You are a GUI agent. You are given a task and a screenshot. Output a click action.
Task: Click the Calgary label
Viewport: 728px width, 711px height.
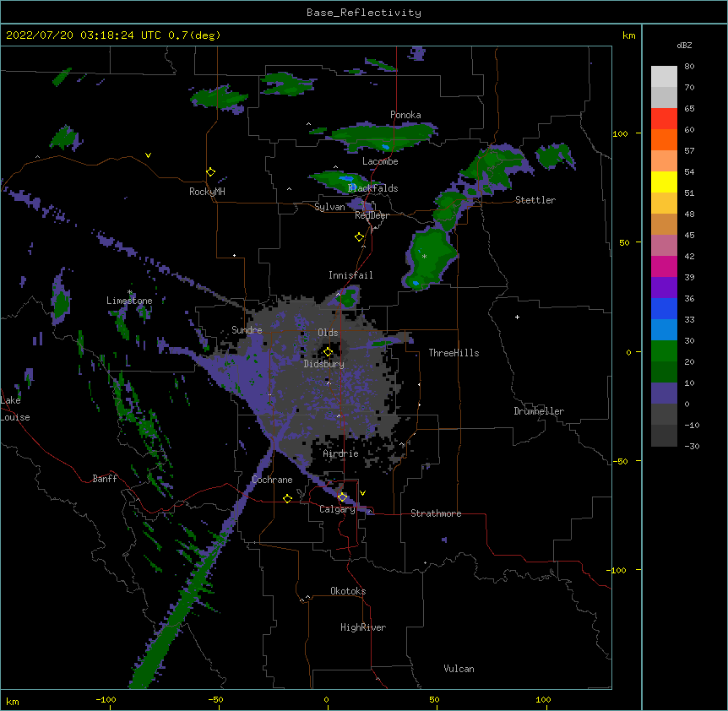pos(337,509)
